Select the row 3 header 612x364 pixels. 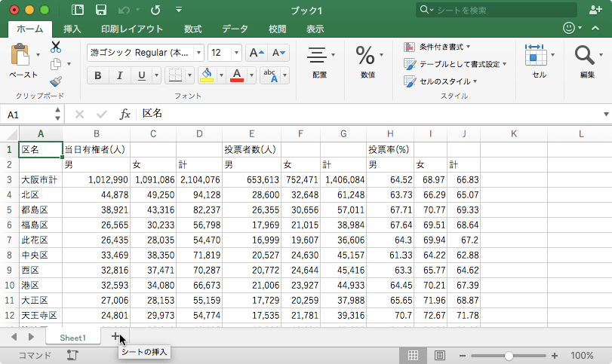9,179
